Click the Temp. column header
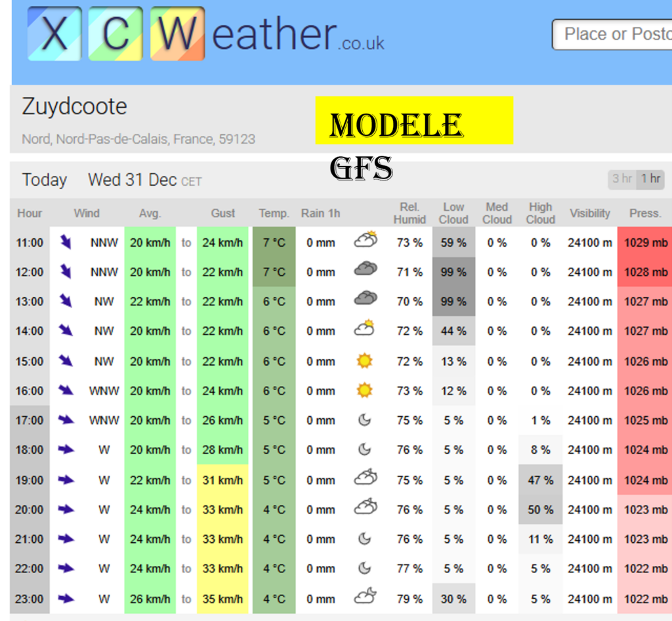Screen dimensions: 672x621 tap(274, 213)
